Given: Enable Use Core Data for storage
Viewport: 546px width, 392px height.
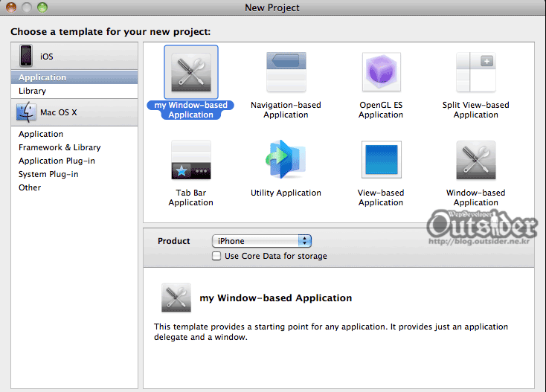Looking at the screenshot, I should (216, 256).
